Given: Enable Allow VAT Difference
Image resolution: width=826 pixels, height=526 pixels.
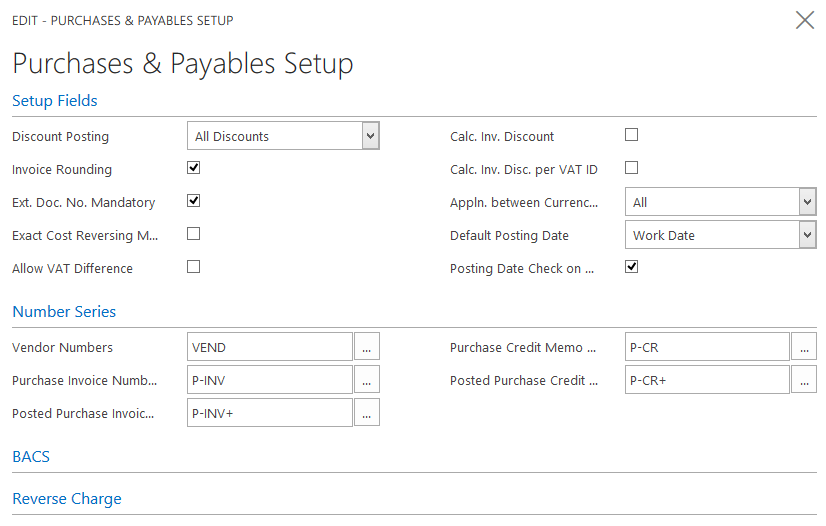Looking at the screenshot, I should point(194,267).
